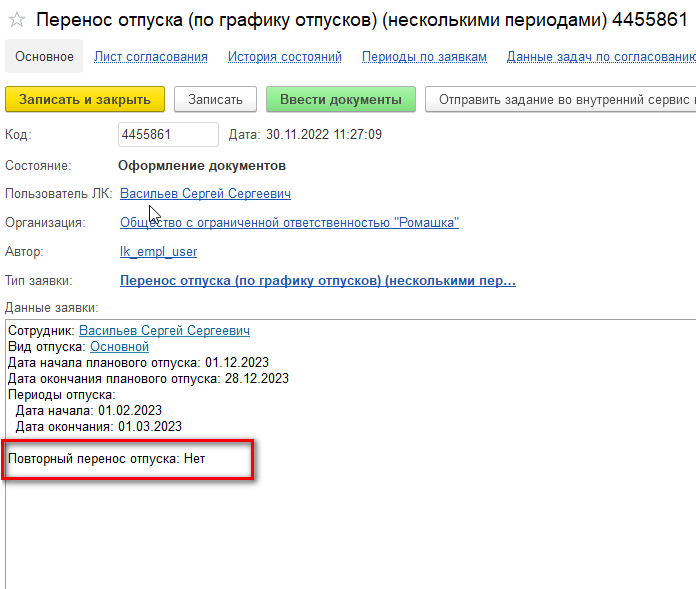
Task: Click Отправить задание во внутренний сервис button
Action: [x=561, y=99]
